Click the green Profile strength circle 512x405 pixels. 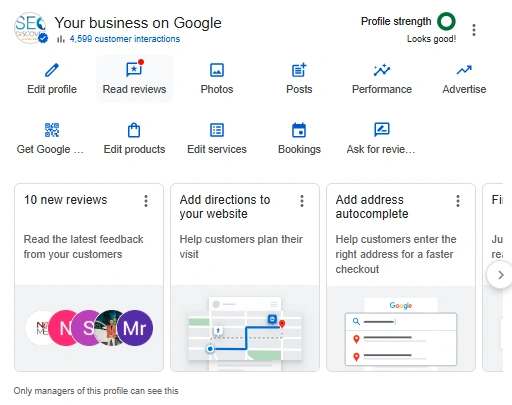[x=446, y=21]
